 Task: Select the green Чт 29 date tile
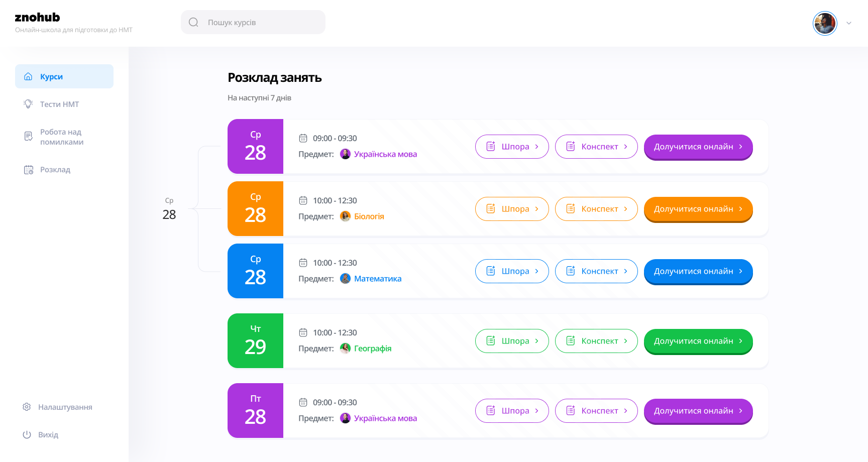tap(255, 341)
